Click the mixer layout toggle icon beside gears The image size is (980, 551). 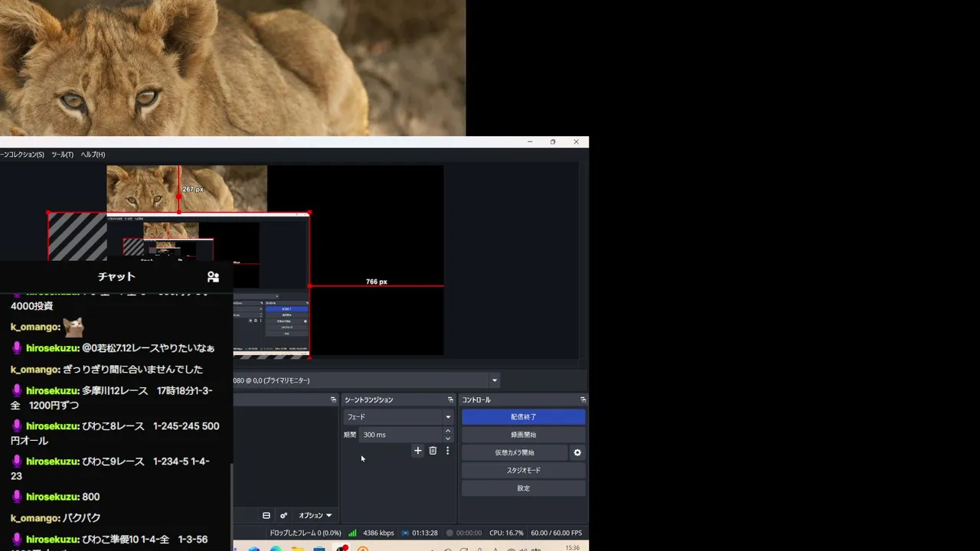[266, 515]
